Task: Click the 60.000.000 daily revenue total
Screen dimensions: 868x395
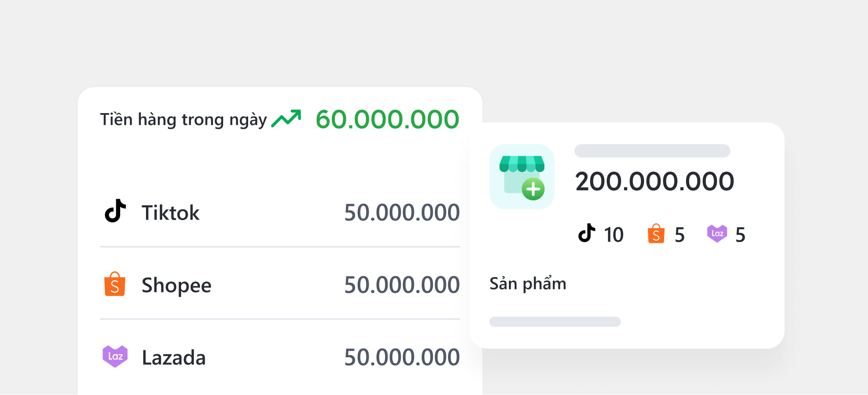Action: (387, 120)
